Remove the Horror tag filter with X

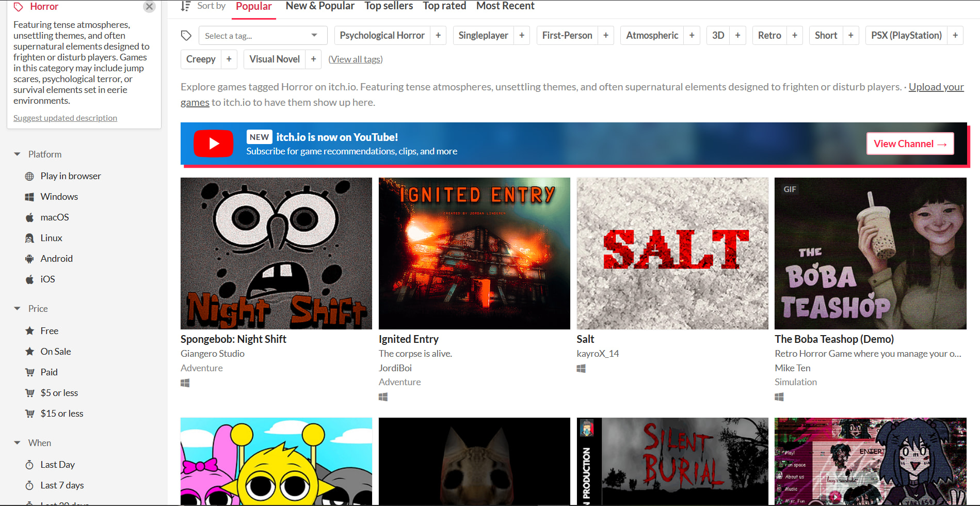(x=149, y=7)
